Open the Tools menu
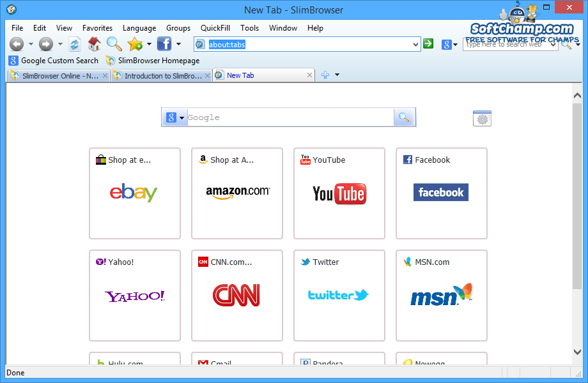 click(x=249, y=28)
